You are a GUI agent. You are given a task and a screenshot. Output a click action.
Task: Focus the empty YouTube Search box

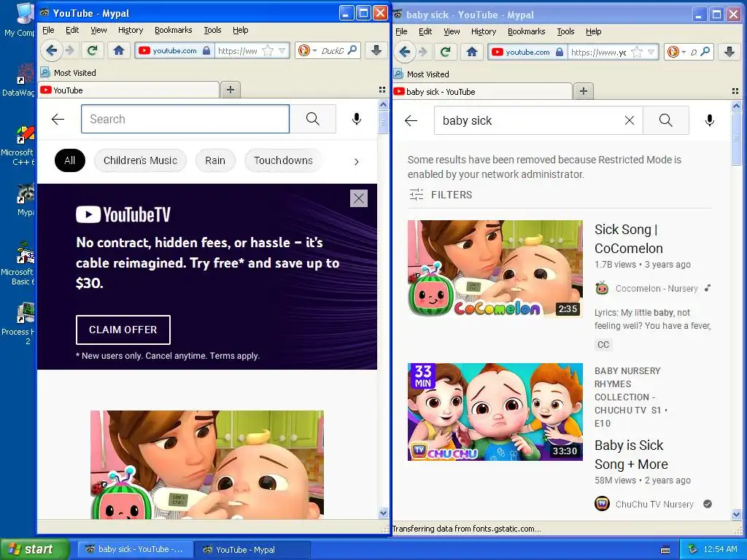coord(185,119)
